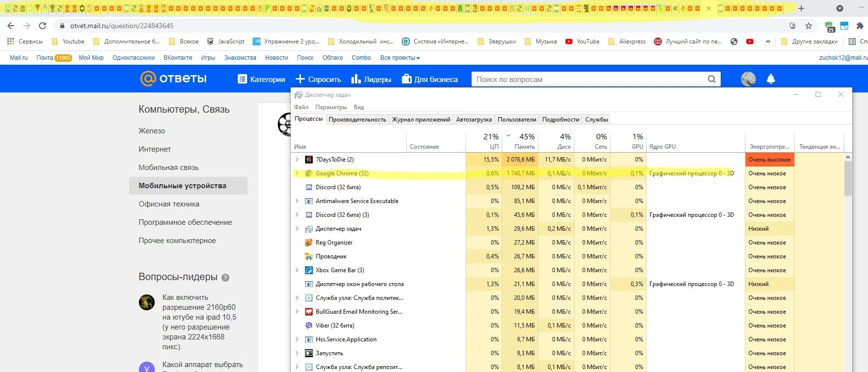The width and height of the screenshot is (868, 372).
Task: Click the Ответы @ logo
Action: 148,79
